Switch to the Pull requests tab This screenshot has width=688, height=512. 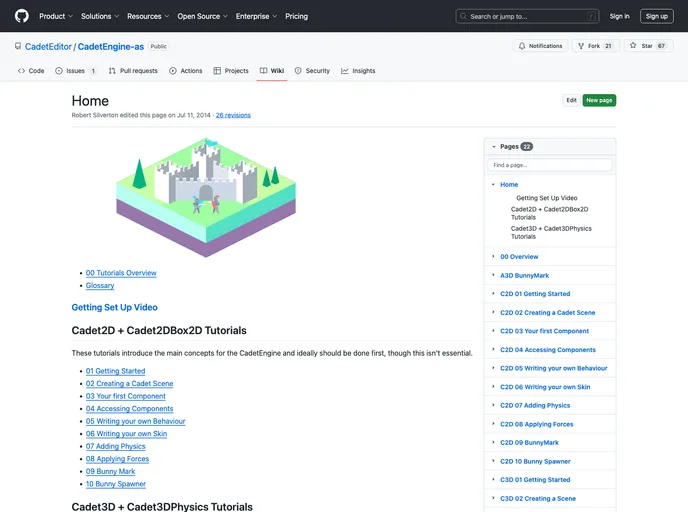point(133,71)
